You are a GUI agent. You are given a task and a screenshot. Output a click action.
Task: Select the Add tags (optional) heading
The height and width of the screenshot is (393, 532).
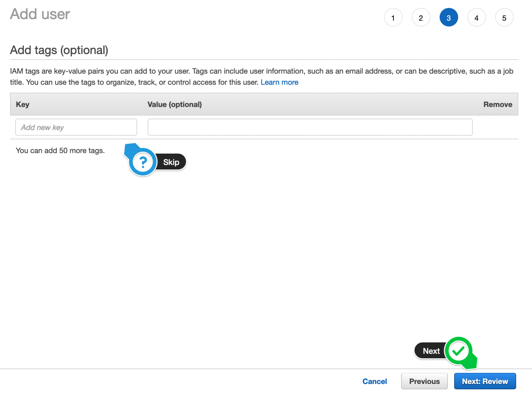coord(59,50)
